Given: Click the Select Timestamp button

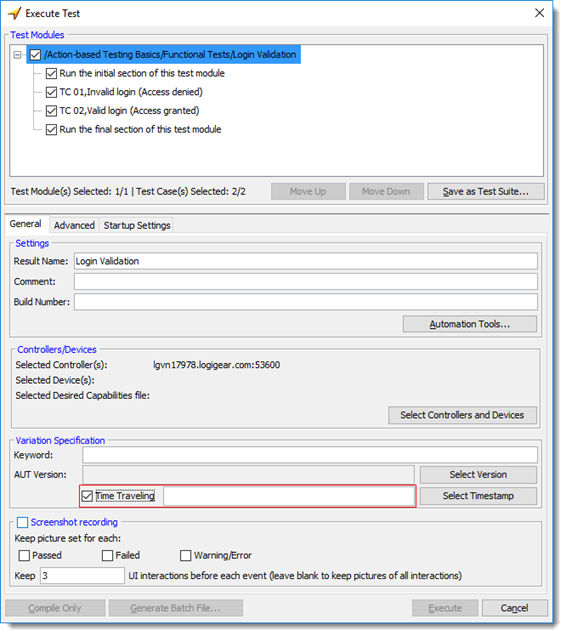Looking at the screenshot, I should [478, 496].
